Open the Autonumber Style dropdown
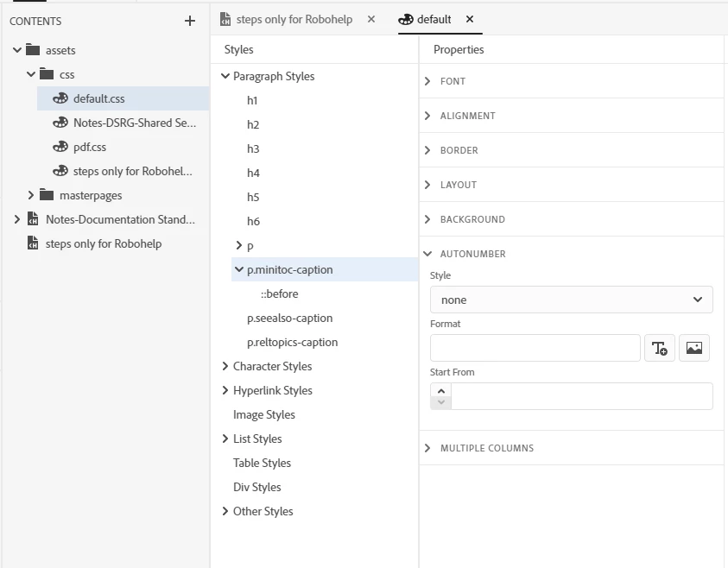Image resolution: width=728 pixels, height=568 pixels. pyautogui.click(x=571, y=300)
